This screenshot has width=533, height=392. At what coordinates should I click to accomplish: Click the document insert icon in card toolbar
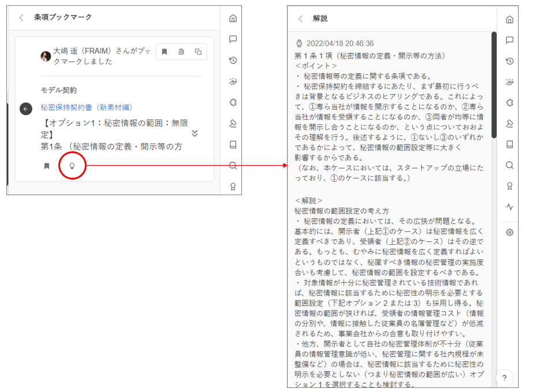(181, 52)
